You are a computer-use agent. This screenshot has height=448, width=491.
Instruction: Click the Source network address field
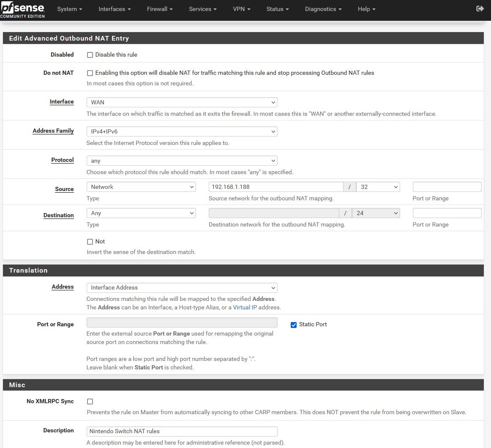coord(276,187)
